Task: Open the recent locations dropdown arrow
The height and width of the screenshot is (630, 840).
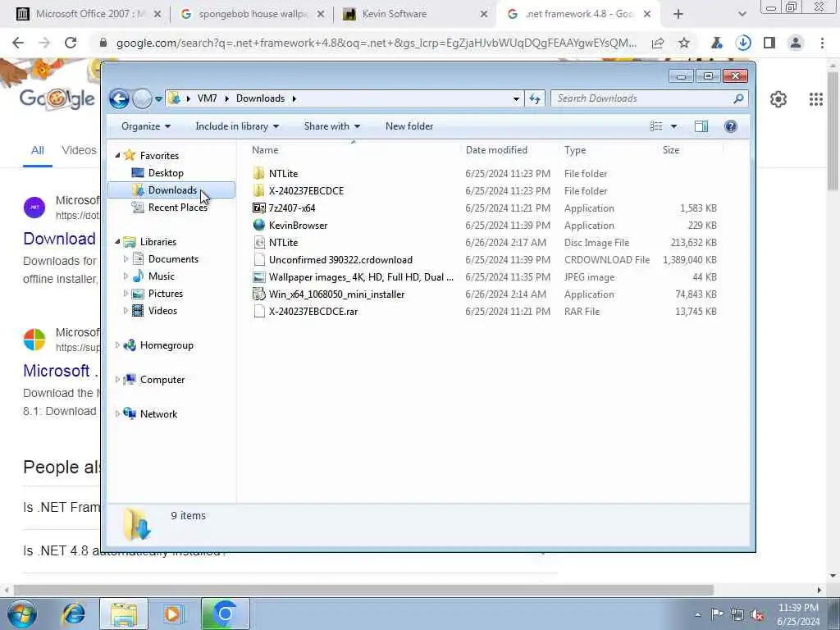Action: point(158,99)
